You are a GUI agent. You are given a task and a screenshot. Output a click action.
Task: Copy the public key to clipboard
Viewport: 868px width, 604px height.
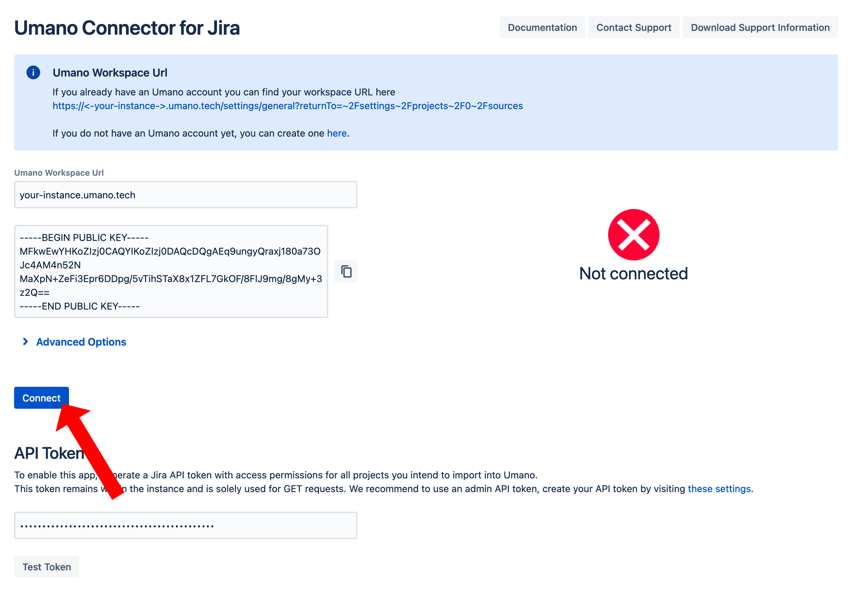345,271
